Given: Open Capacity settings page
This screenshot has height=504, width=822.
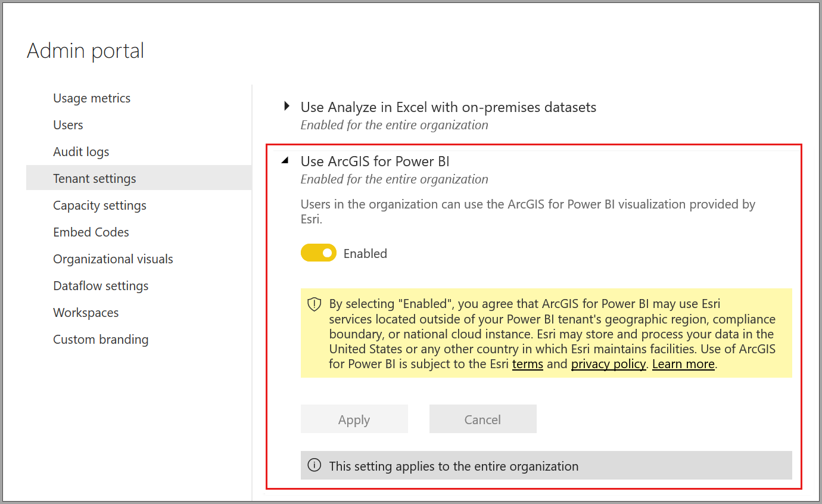Looking at the screenshot, I should (x=99, y=206).
